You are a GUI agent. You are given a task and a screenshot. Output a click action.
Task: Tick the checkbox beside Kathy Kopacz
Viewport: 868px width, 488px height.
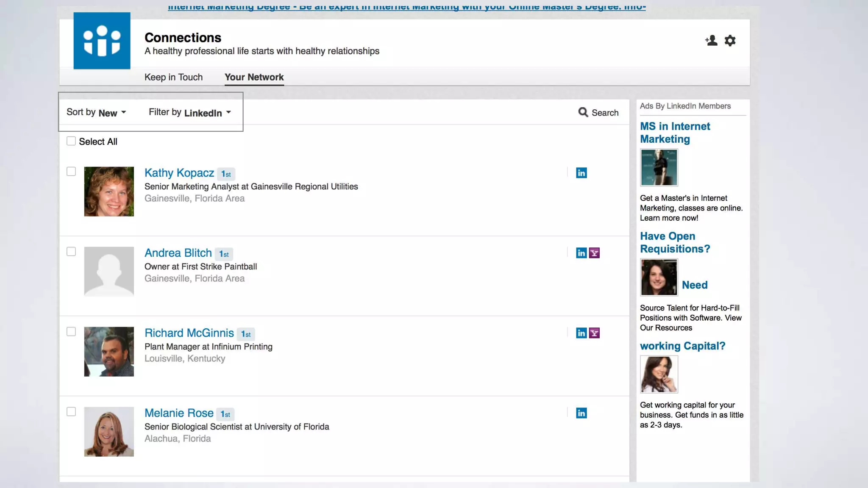point(71,172)
